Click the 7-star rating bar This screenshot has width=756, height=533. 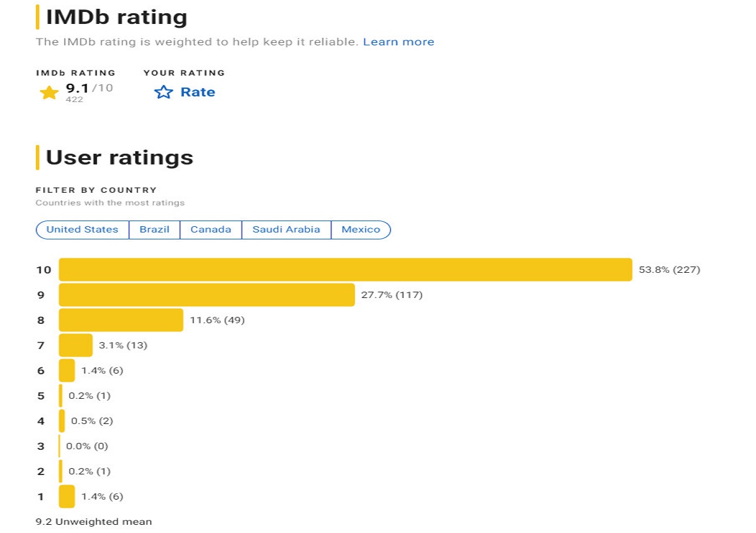[x=76, y=345]
